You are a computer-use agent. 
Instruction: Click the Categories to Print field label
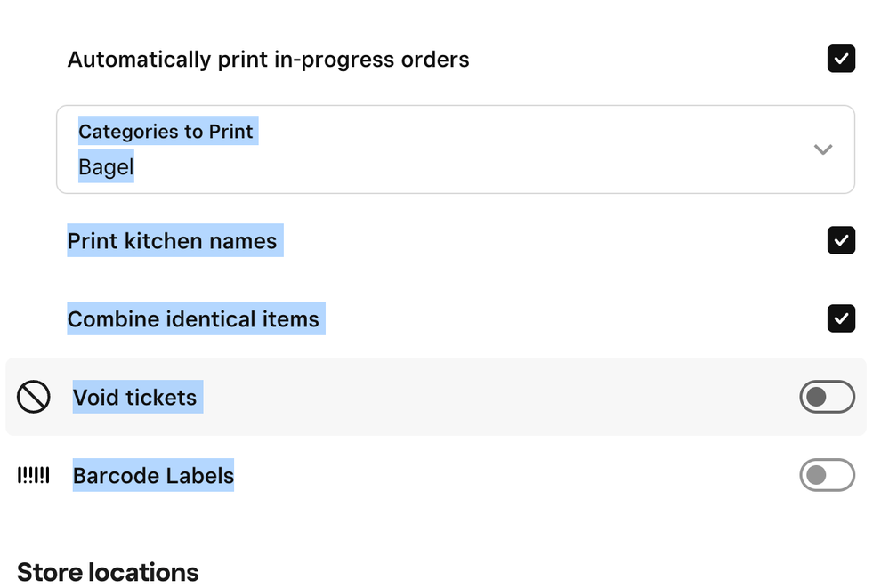pos(166,132)
